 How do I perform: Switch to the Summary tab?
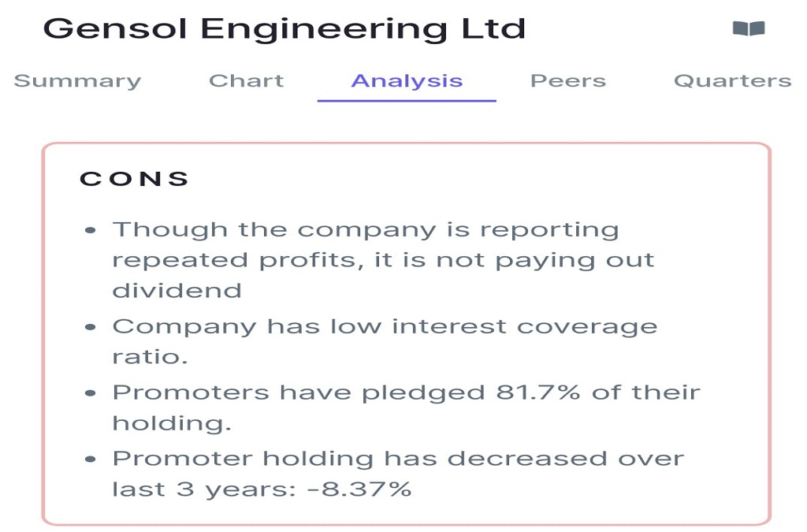(x=77, y=81)
